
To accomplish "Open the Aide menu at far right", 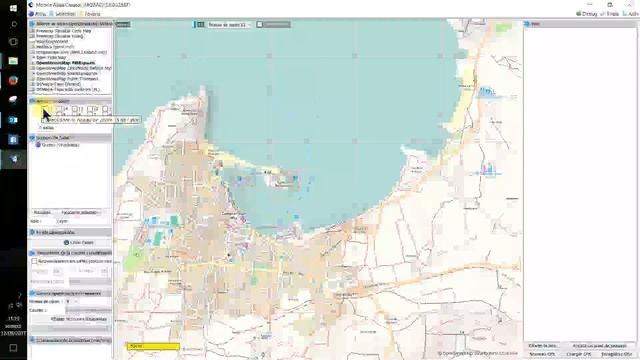I will click(x=631, y=14).
